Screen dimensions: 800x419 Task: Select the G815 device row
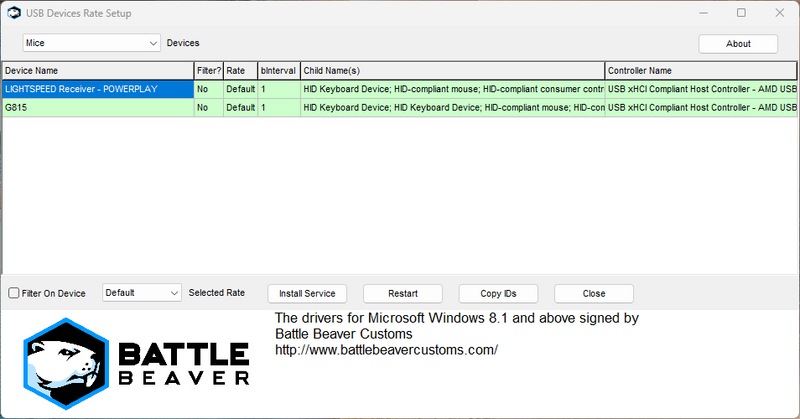[97, 108]
